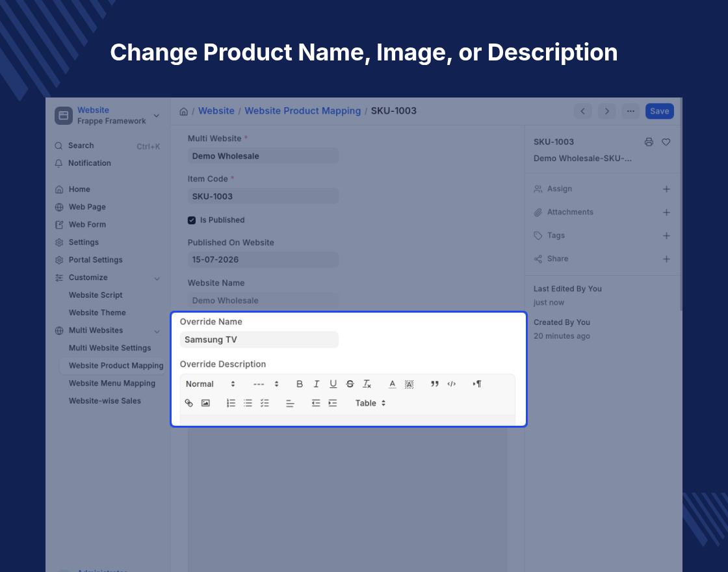Toggle bold formatting in description editor

(x=300, y=384)
